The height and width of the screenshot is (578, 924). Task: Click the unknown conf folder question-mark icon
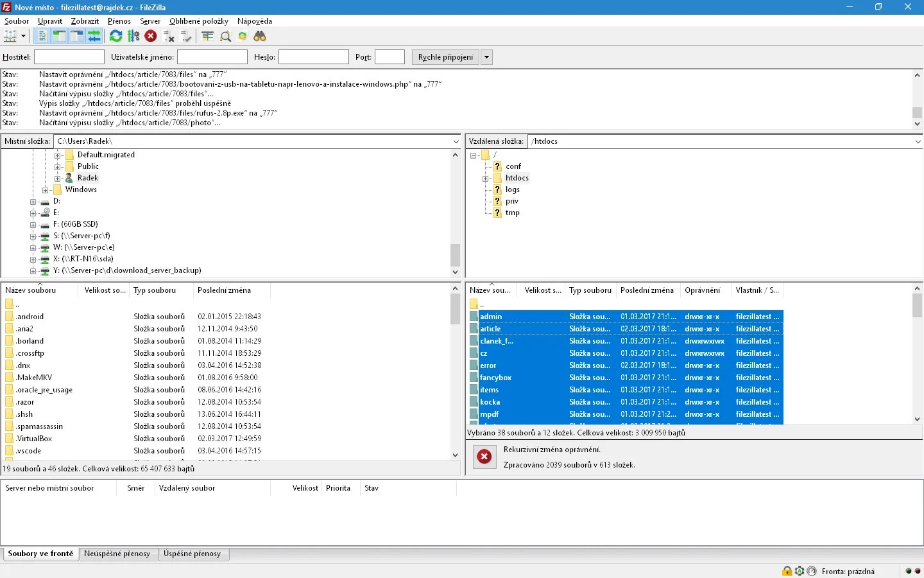click(x=497, y=166)
